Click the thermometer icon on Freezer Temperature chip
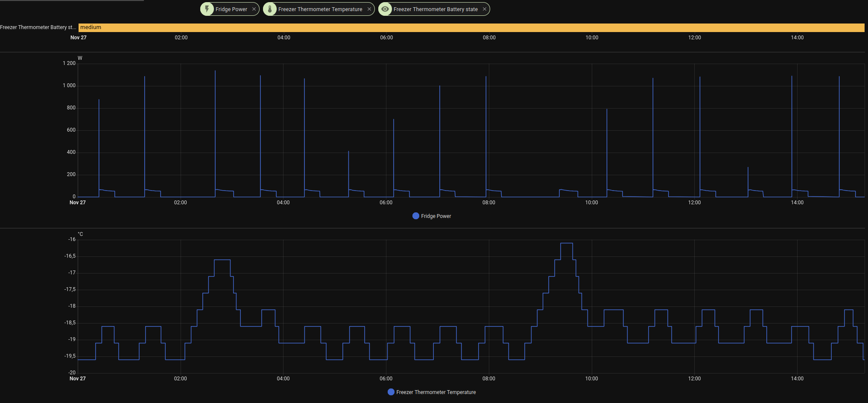Image resolution: width=868 pixels, height=403 pixels. 270,9
